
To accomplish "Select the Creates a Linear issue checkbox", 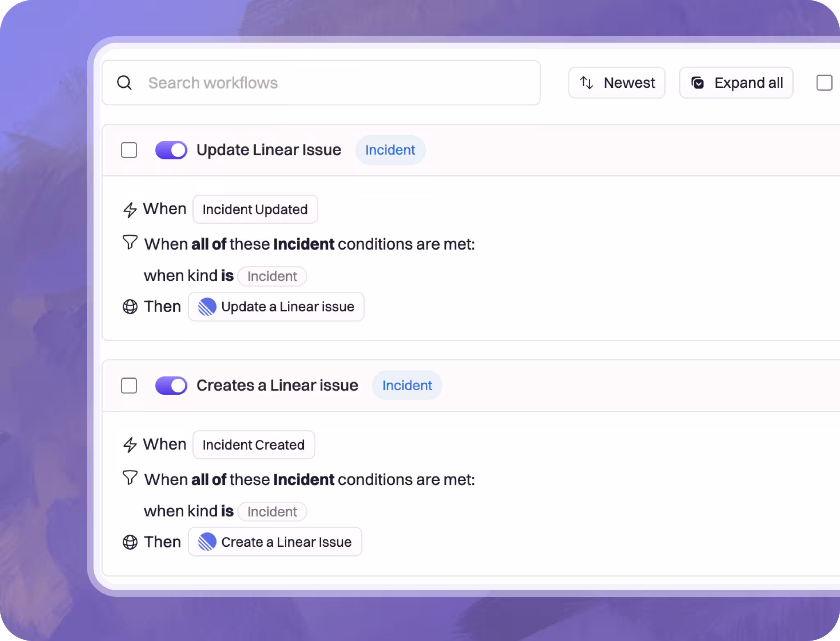I will (129, 386).
